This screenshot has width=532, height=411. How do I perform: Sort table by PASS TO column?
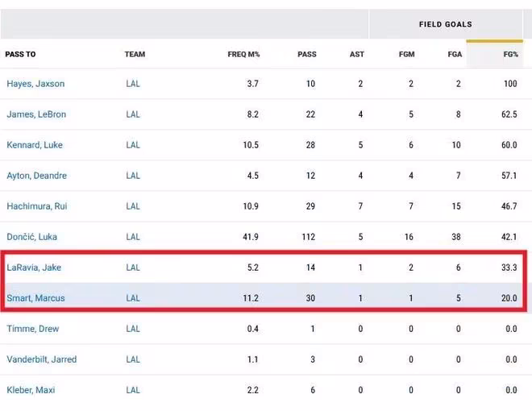click(x=21, y=55)
